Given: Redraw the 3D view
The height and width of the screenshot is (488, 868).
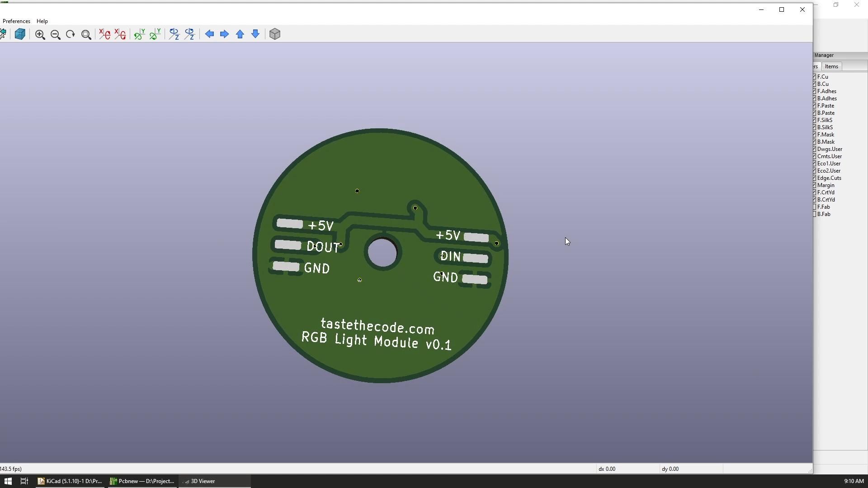Looking at the screenshot, I should point(70,34).
